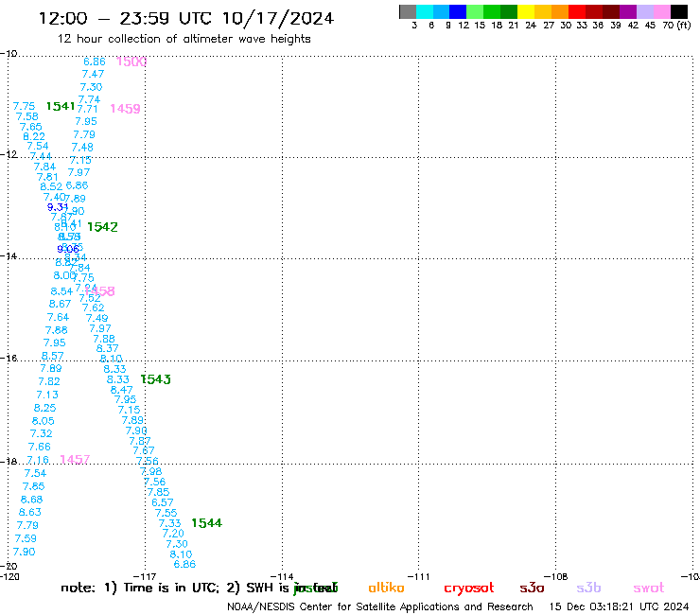Click the 7.67 wave height value

(143, 450)
